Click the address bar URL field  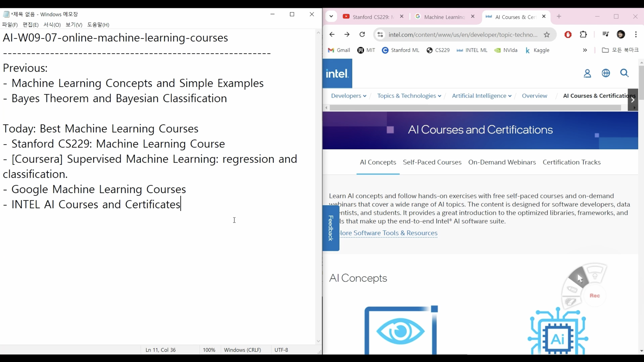click(463, 34)
